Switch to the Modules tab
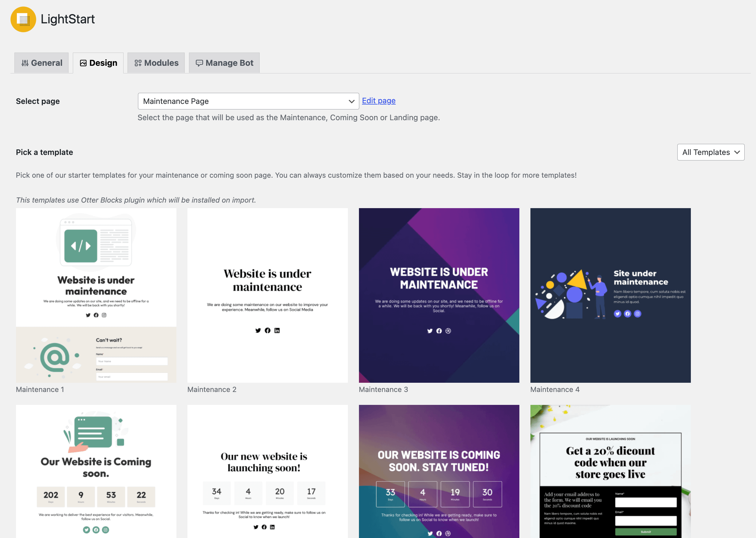 pyautogui.click(x=156, y=63)
